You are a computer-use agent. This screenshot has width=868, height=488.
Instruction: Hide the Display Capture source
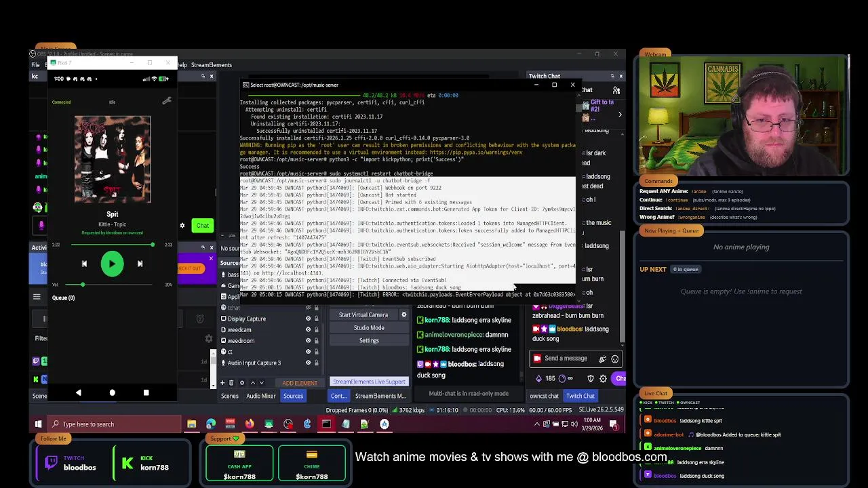click(308, 319)
